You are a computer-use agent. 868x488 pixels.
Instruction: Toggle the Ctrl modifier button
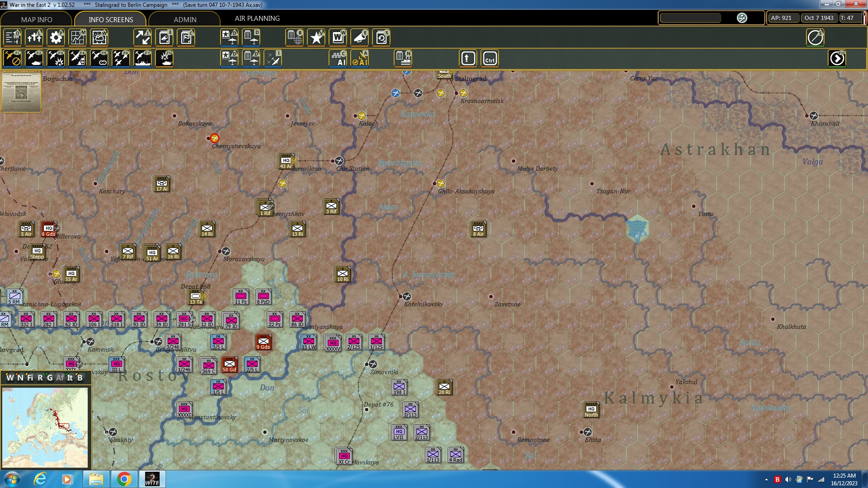click(x=489, y=58)
